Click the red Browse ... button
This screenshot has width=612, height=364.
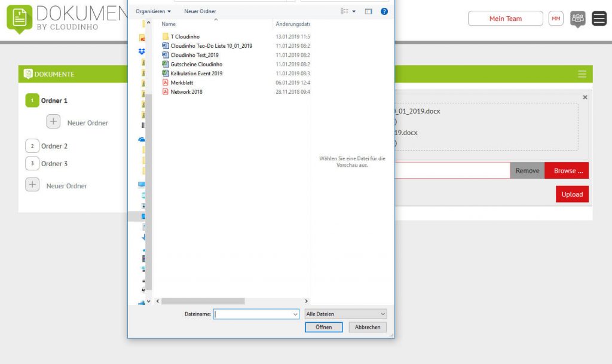click(567, 170)
